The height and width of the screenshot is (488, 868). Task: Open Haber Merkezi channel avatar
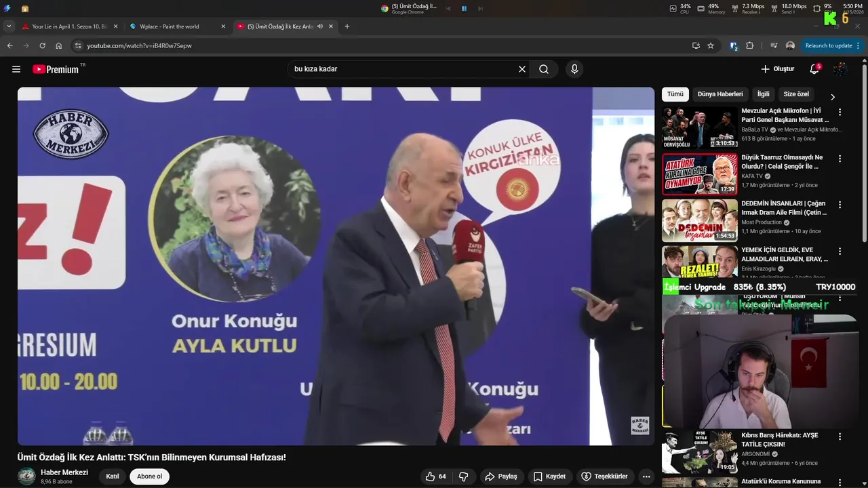coord(26,476)
